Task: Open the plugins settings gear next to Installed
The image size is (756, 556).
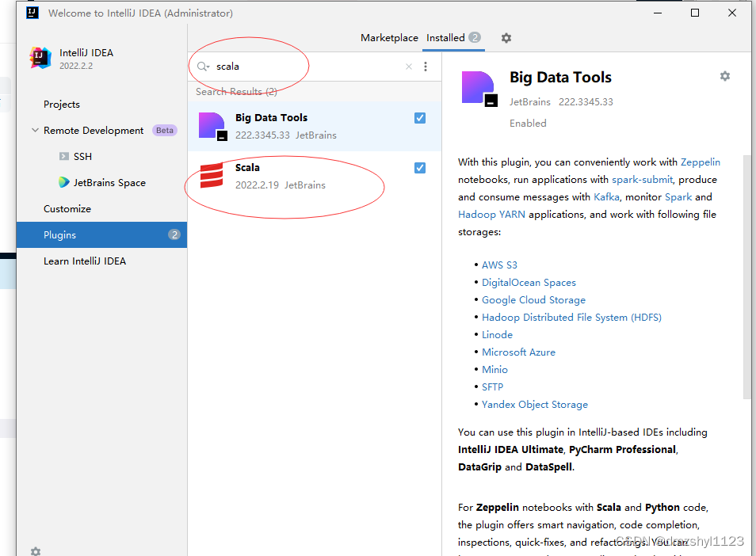Action: (506, 37)
